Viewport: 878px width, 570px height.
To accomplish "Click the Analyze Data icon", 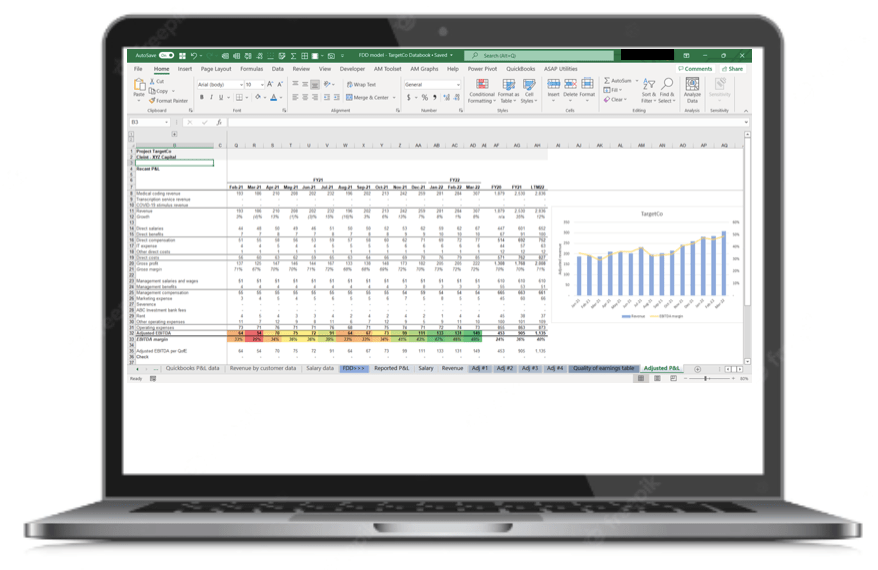I will (692, 90).
